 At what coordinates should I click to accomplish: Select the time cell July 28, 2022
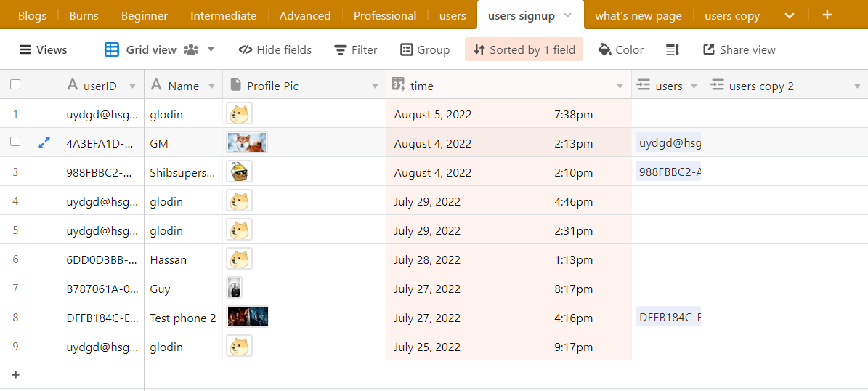pos(508,259)
